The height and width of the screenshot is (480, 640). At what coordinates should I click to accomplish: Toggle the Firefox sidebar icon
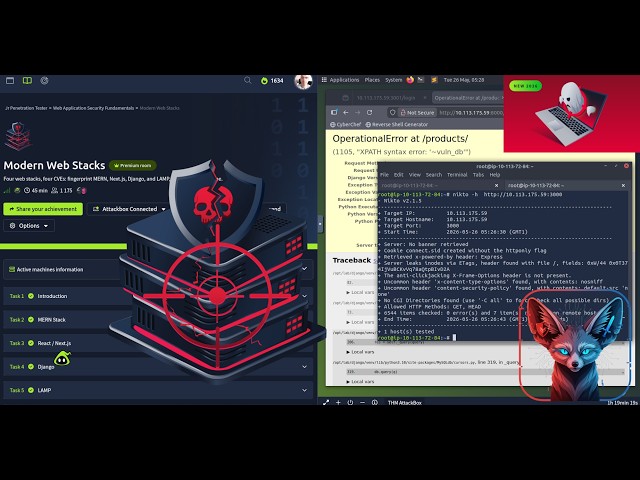click(x=334, y=112)
